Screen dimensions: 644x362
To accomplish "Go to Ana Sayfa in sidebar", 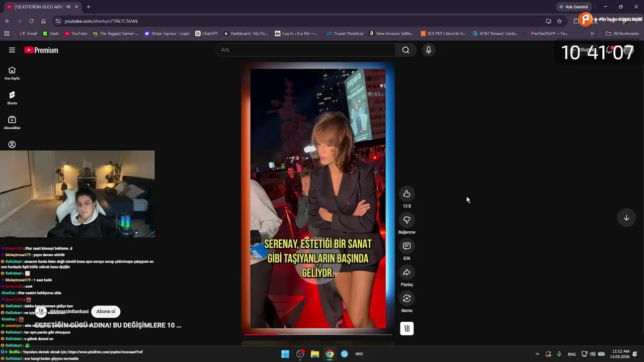I will pyautogui.click(x=12, y=73).
